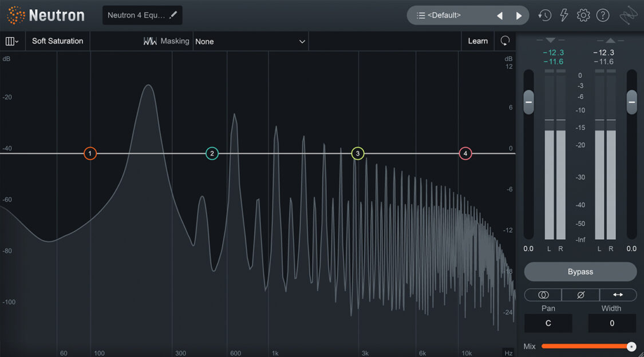Click the lightning bolt performance icon

pos(563,15)
